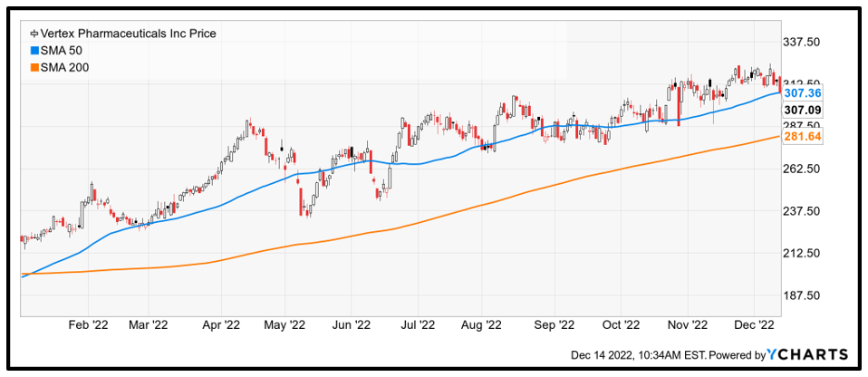Click the Jul '22 x-axis label
The height and width of the screenshot is (377, 868).
[x=418, y=325]
